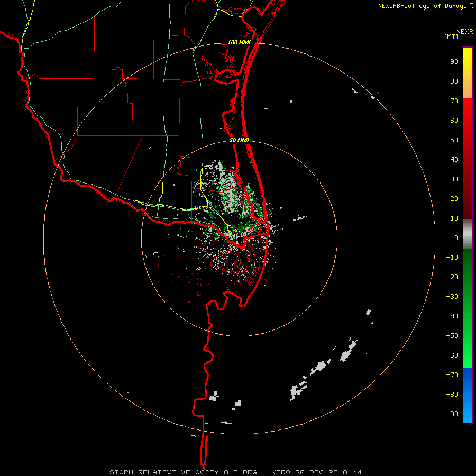Viewport: 476px width, 476px height.
Task: Click the positive 20 knot scale label
Action: 454,198
